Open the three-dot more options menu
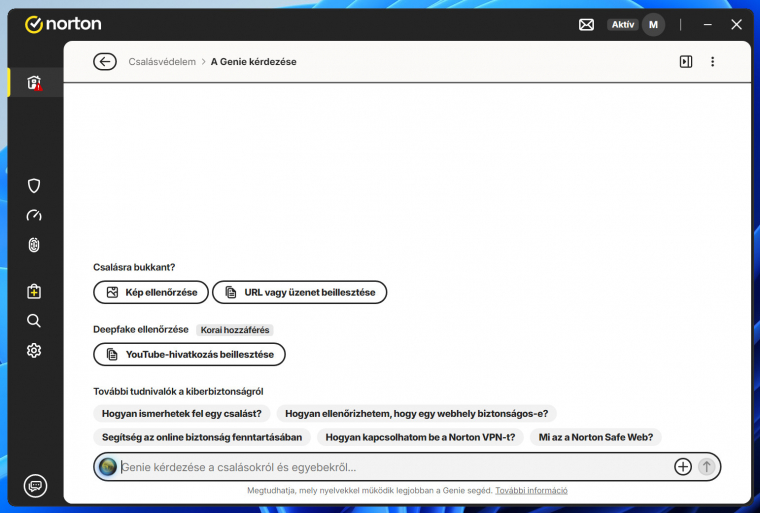The width and height of the screenshot is (760, 513). [713, 62]
